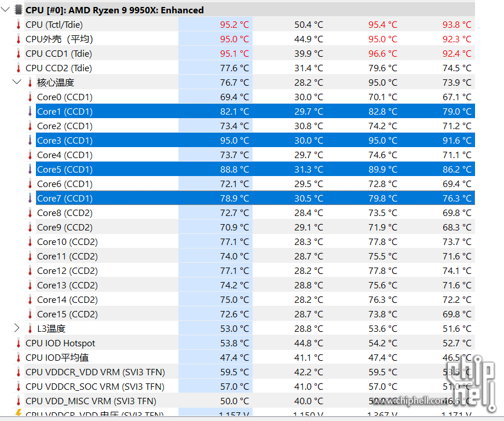Click the red '93.8 °C' average value
Viewport: 504px width, 421px height.
[x=456, y=25]
